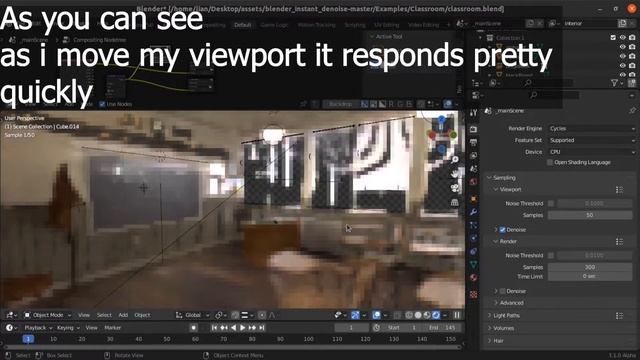This screenshot has height=360, width=640.
Task: Open the Object Mode dropdown
Action: [x=48, y=315]
